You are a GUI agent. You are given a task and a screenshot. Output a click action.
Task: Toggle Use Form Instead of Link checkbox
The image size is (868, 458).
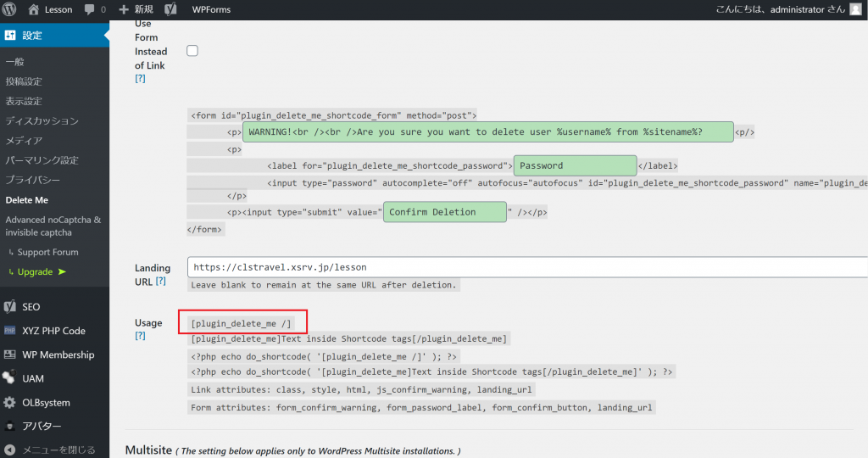point(192,51)
